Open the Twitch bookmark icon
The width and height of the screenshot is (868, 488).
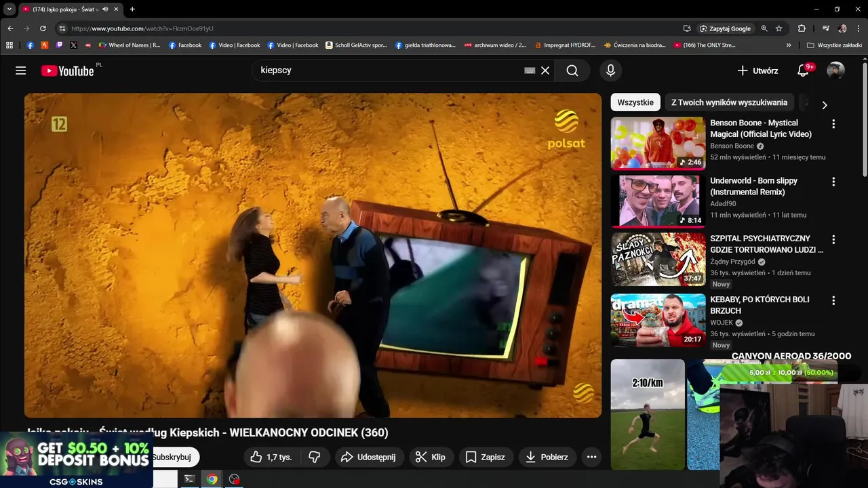[59, 45]
